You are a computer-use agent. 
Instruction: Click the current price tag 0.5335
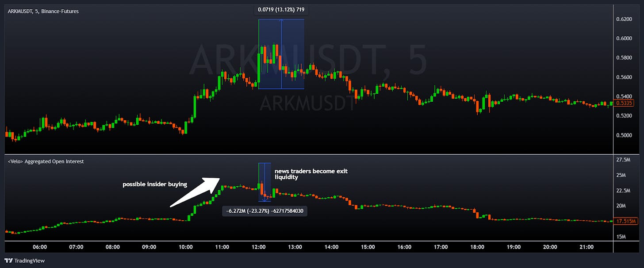pos(625,103)
